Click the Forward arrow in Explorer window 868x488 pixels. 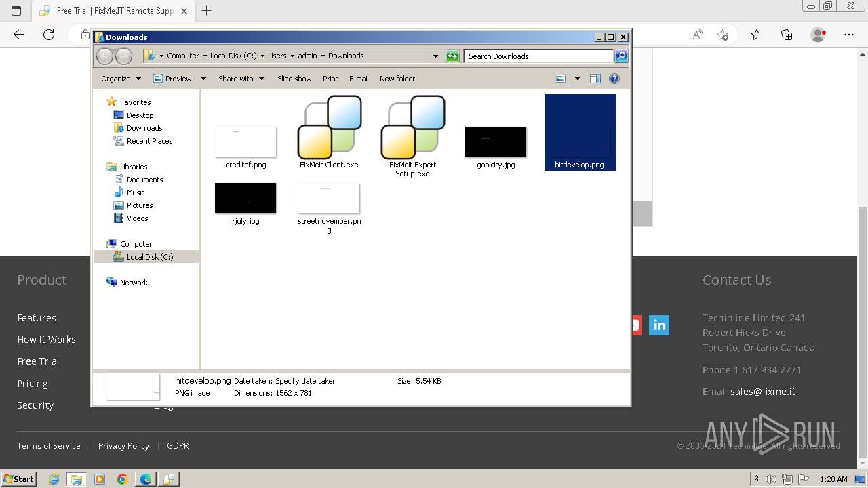(x=123, y=56)
